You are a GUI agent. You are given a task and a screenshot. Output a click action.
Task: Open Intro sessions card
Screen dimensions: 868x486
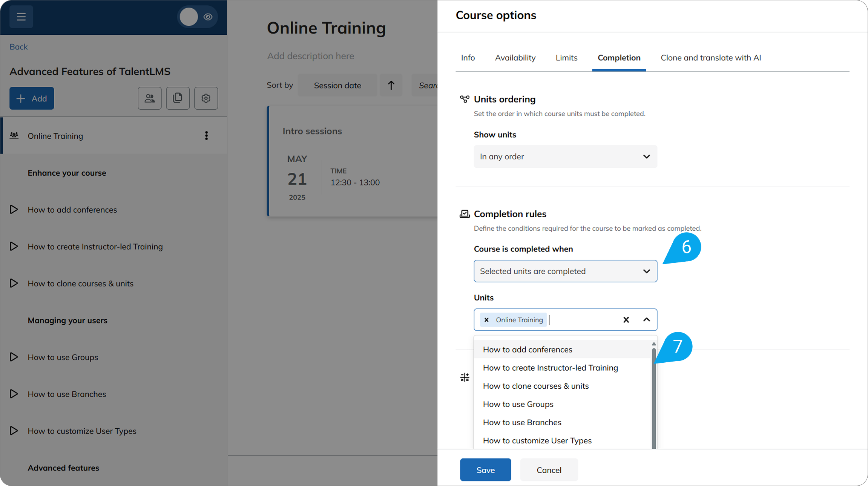[x=353, y=161]
